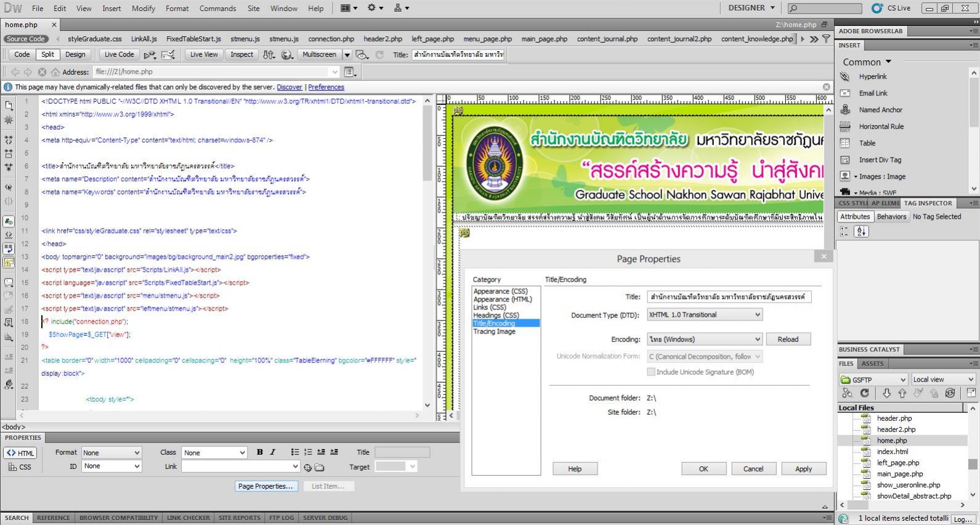Switch to Design view
980x525 pixels.
click(75, 54)
